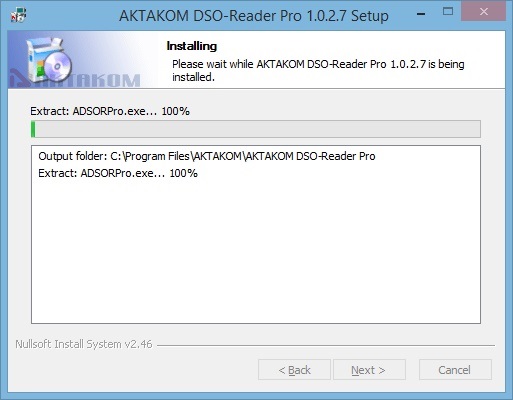Click the software box and disc icon
The width and height of the screenshot is (513, 400).
click(x=49, y=60)
